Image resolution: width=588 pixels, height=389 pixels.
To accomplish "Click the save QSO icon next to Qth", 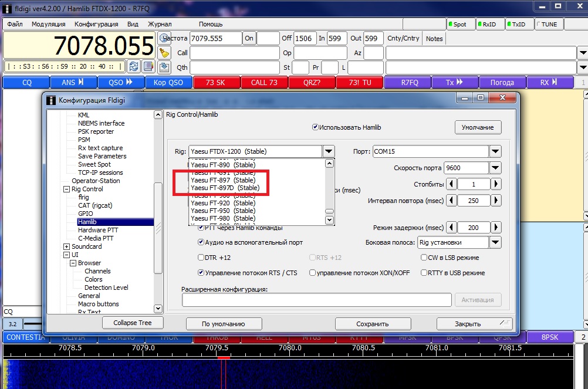I will click(164, 67).
